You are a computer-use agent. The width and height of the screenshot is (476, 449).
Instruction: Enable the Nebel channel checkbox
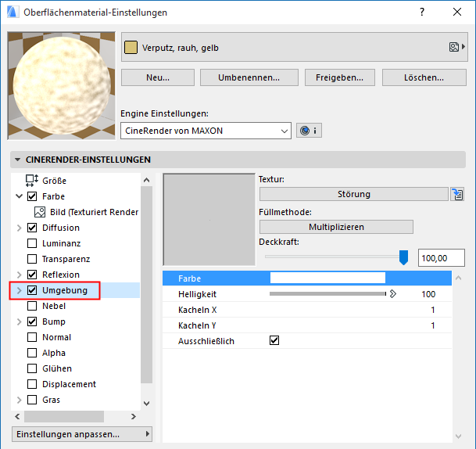pos(32,306)
